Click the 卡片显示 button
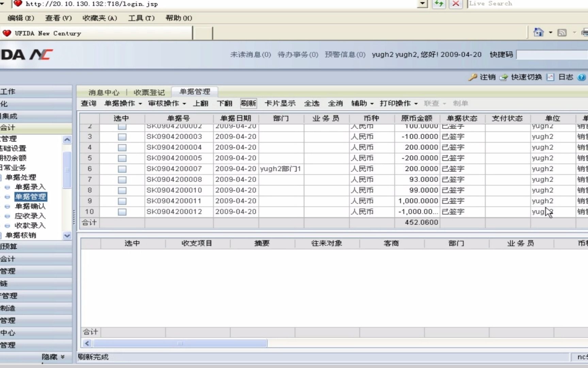 [280, 103]
